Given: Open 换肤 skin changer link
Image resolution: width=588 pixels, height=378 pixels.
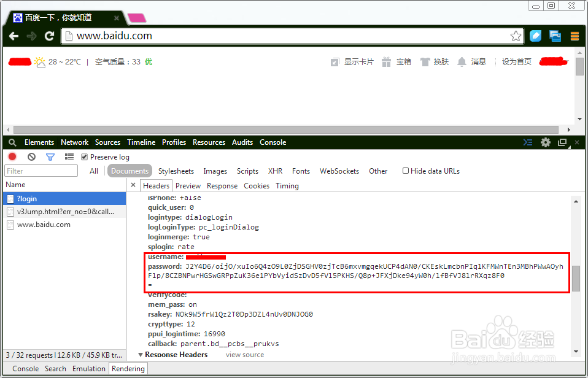Looking at the screenshot, I should (435, 62).
